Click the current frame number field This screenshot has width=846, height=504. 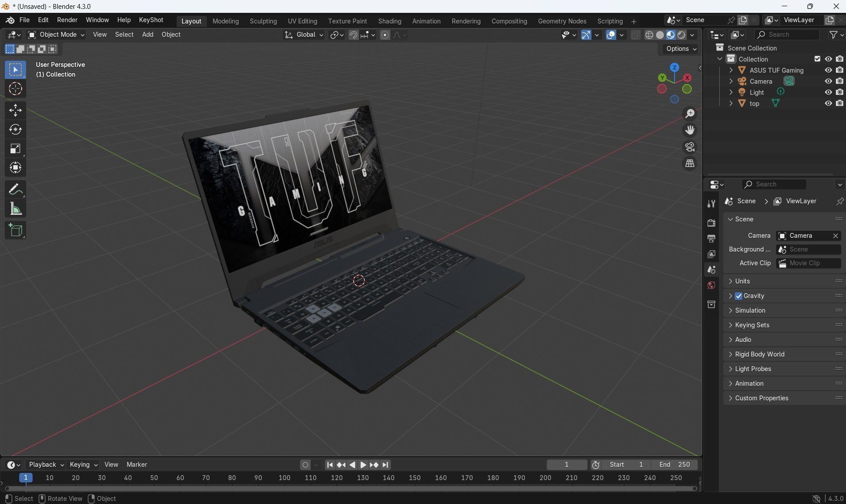click(567, 465)
